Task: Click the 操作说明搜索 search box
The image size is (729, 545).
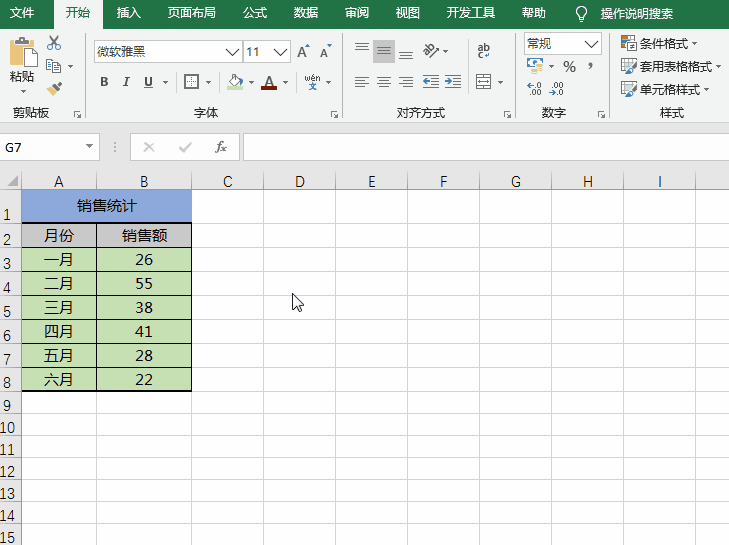Action: [x=636, y=14]
